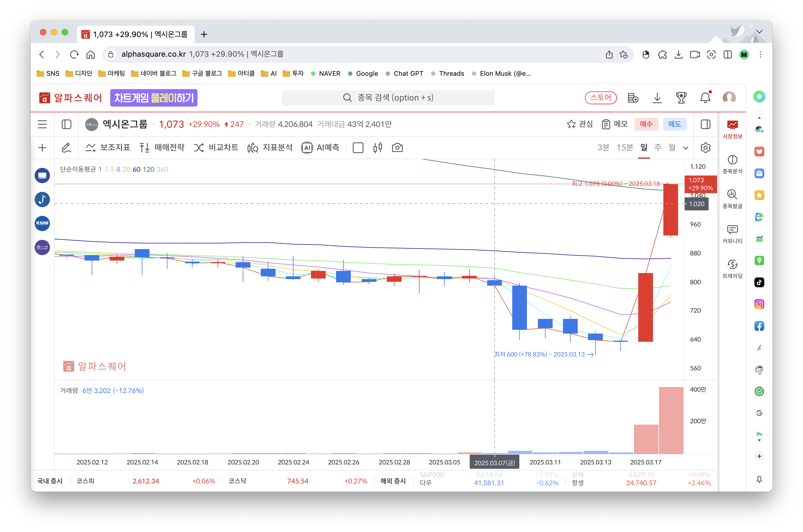Image resolution: width=803 pixels, height=532 pixels.
Task: Open the hamburger menu
Action: [x=43, y=124]
